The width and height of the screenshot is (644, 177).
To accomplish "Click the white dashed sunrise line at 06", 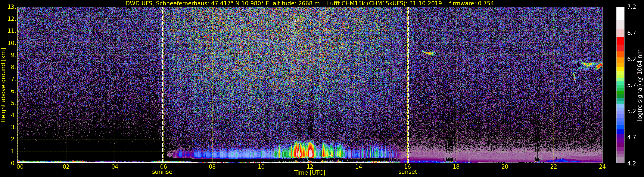I will [162, 85].
